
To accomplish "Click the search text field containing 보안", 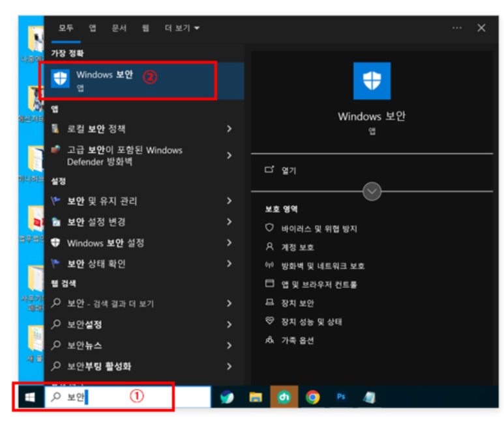I will coord(128,397).
